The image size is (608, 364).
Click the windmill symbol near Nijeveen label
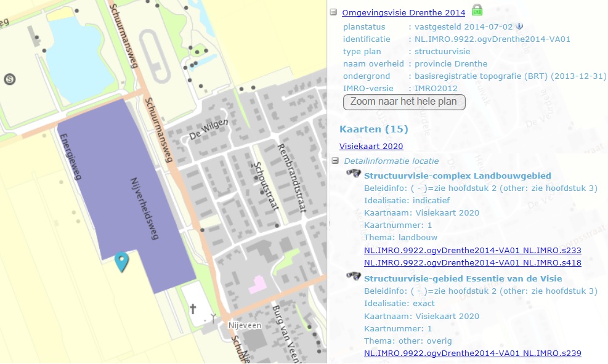[x=213, y=318]
